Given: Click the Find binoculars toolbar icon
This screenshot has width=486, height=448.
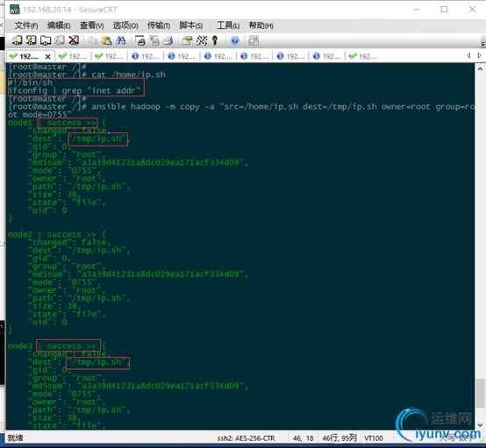Looking at the screenshot, I should coord(120,40).
